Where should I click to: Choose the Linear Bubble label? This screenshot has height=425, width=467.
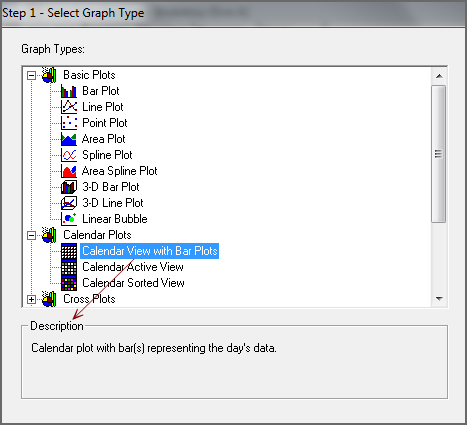115,219
